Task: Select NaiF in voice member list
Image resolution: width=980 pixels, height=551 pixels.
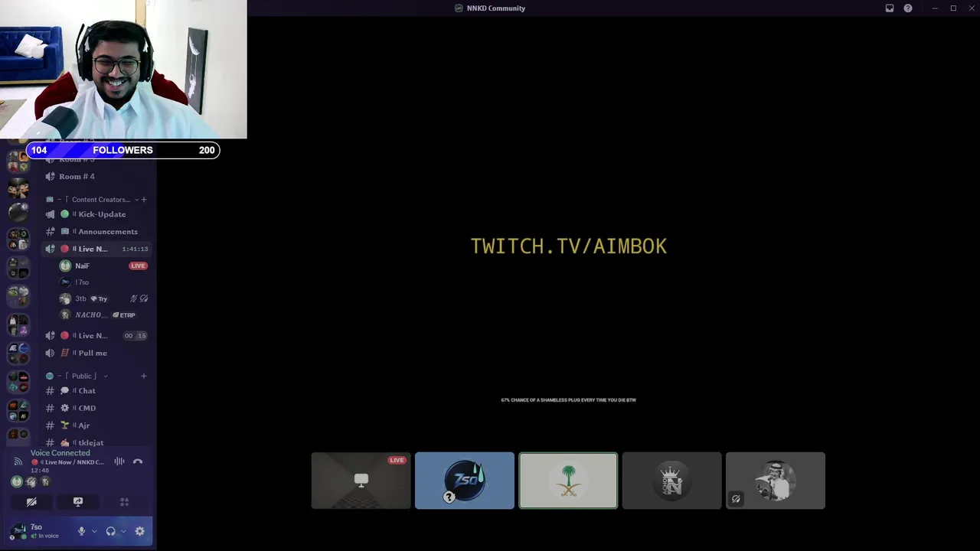Action: click(x=103, y=266)
